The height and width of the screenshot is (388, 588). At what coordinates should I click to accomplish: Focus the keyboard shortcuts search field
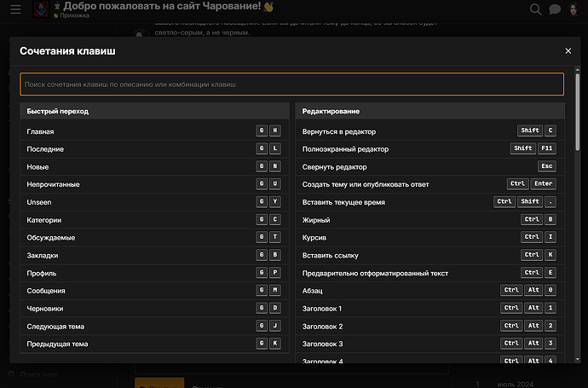click(291, 84)
